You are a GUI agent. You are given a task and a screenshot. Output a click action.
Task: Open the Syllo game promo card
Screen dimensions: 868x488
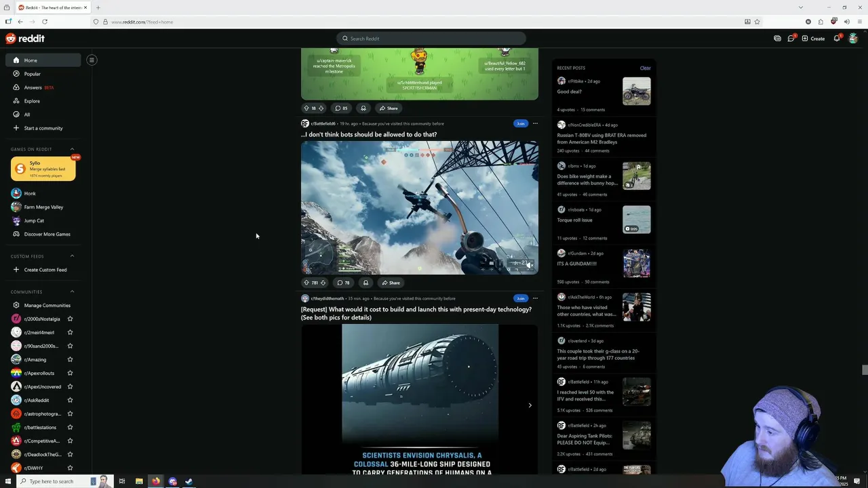(x=43, y=169)
